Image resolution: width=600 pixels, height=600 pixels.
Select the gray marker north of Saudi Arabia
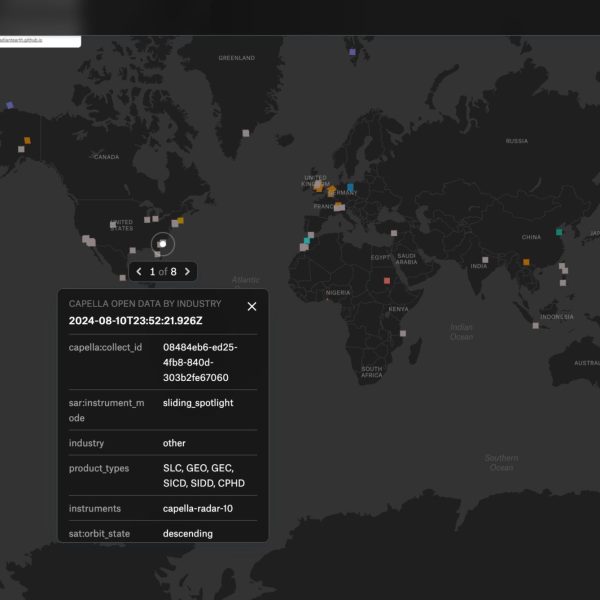[x=394, y=233]
